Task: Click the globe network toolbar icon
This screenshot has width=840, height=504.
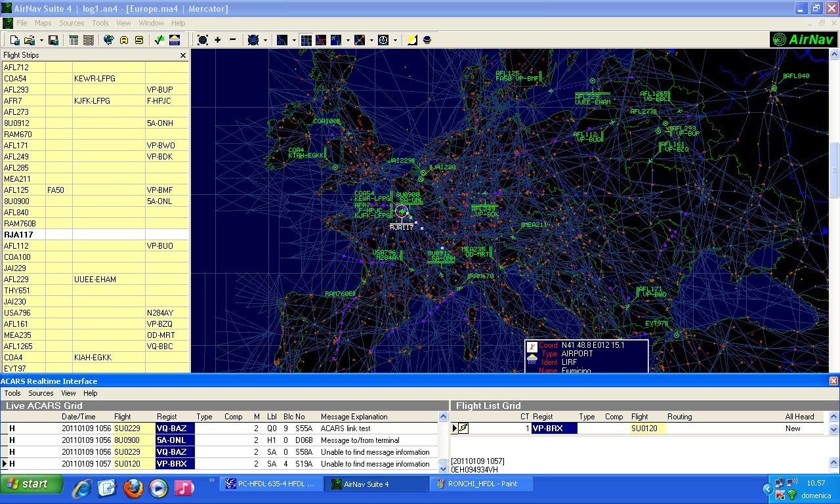Action: (x=109, y=40)
